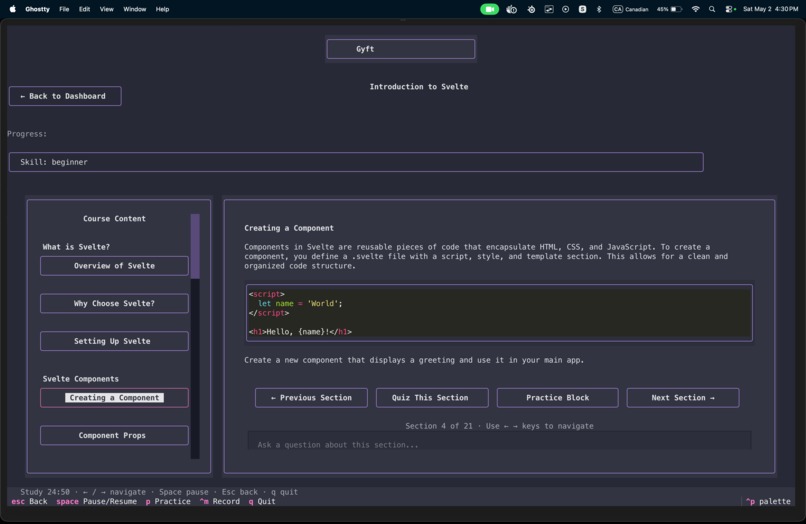Click the Section 4 of 21 text
Screen dimensions: 806x524
(x=438, y=426)
